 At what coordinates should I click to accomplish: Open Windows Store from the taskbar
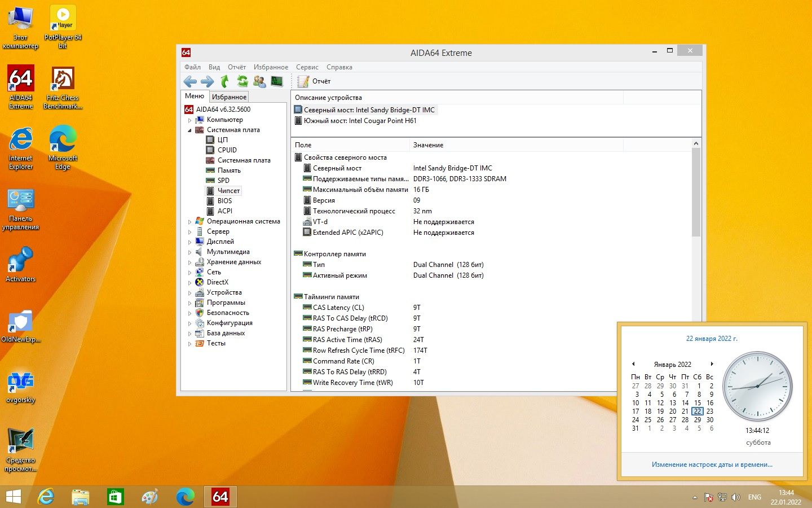tap(115, 497)
